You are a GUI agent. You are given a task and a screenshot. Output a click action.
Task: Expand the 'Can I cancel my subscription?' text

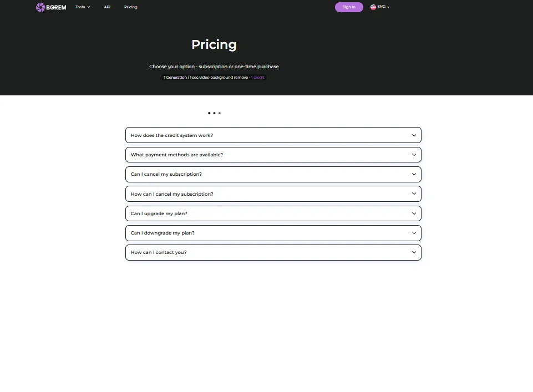(x=166, y=174)
